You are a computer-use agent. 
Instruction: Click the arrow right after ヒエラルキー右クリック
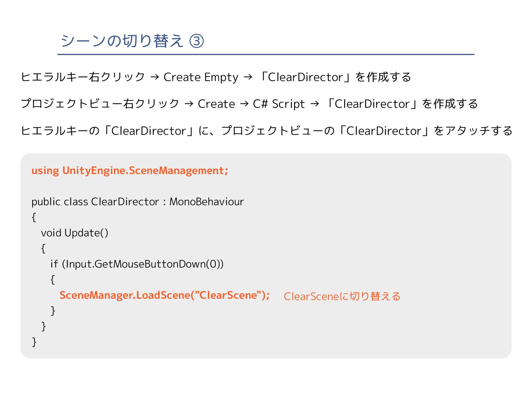(155, 77)
